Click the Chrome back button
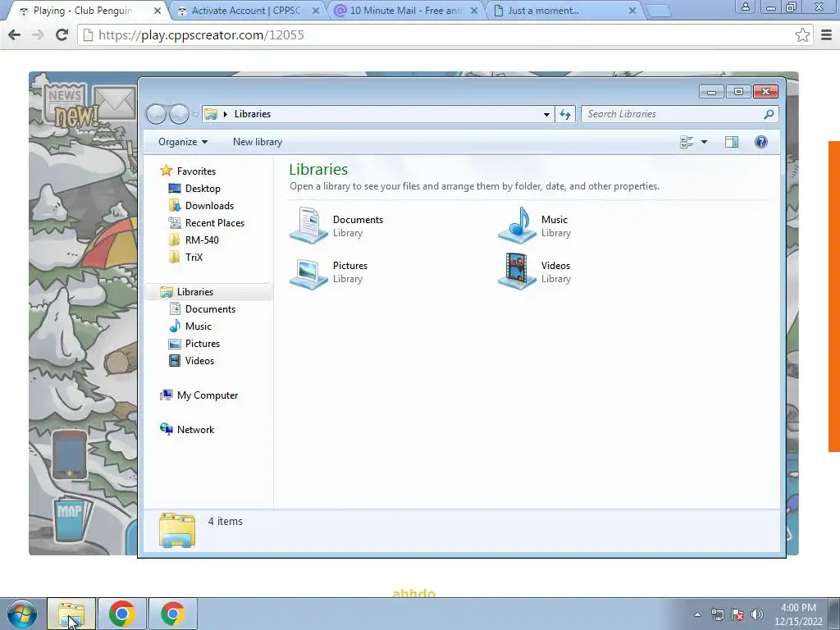 pyautogui.click(x=15, y=34)
